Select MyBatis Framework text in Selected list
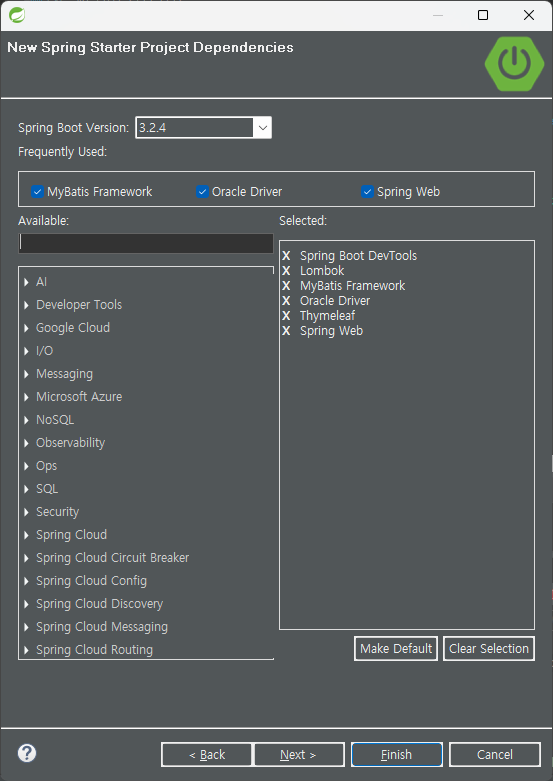The width and height of the screenshot is (553, 781). (352, 285)
